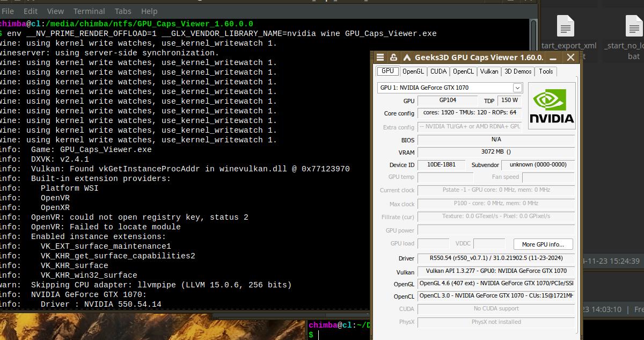
Task: Click the OpenCL 3.0 field
Action: 496,296
